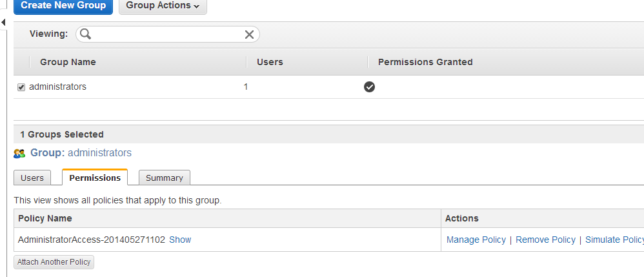Viewport: 644px width, 277px height.
Task: Uncheck the administrators group checkbox
Action: (21, 87)
